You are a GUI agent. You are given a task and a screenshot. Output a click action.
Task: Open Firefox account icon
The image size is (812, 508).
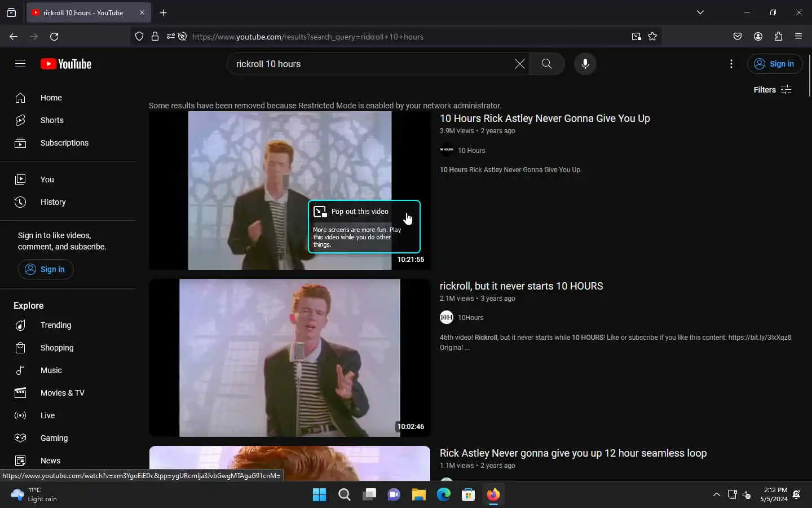(x=758, y=37)
